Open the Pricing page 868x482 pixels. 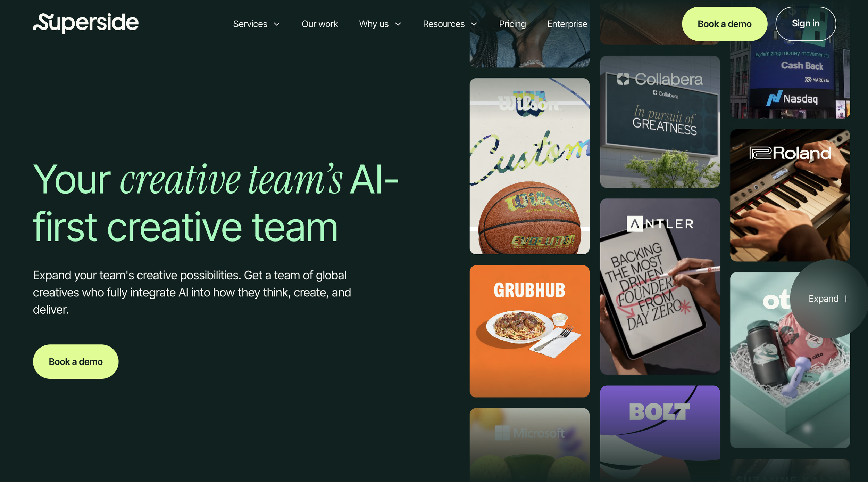click(x=512, y=24)
